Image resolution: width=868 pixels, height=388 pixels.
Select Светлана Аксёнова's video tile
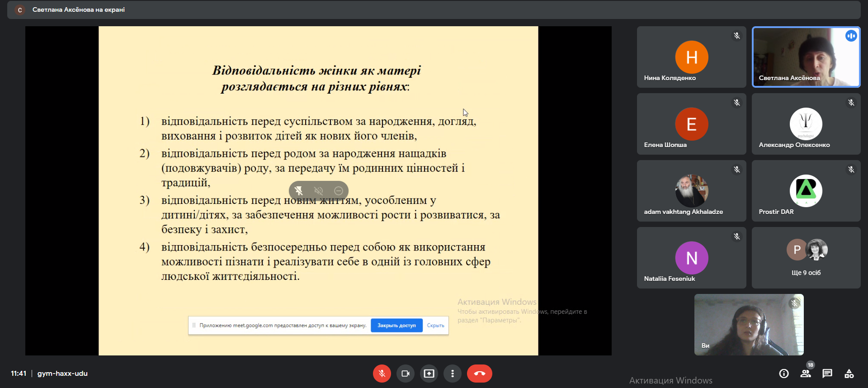pyautogui.click(x=806, y=57)
